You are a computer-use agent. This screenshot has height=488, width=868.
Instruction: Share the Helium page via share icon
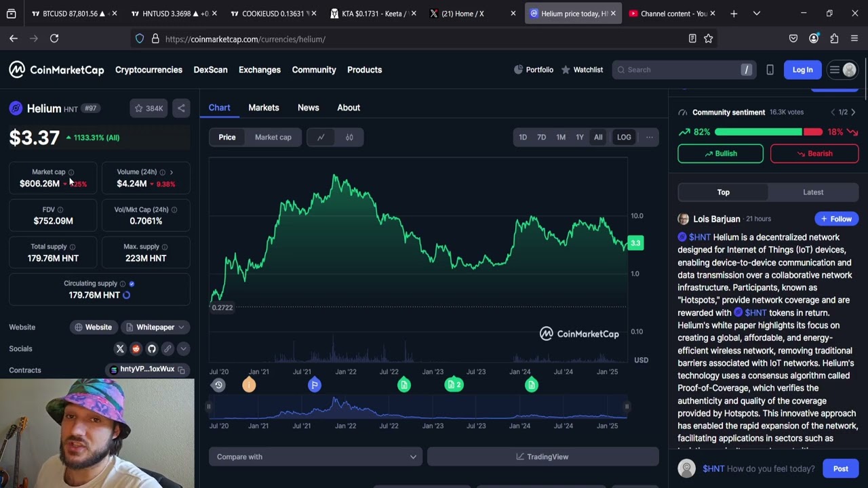[181, 108]
